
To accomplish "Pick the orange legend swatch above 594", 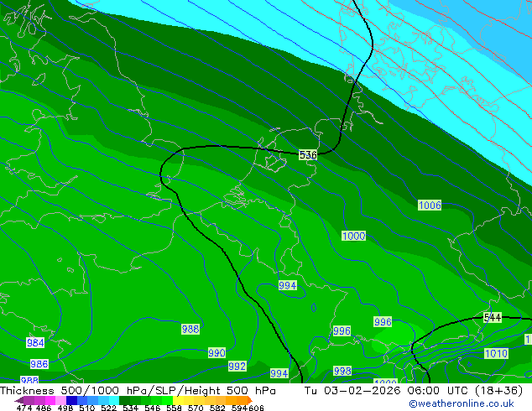I will click(x=242, y=400).
